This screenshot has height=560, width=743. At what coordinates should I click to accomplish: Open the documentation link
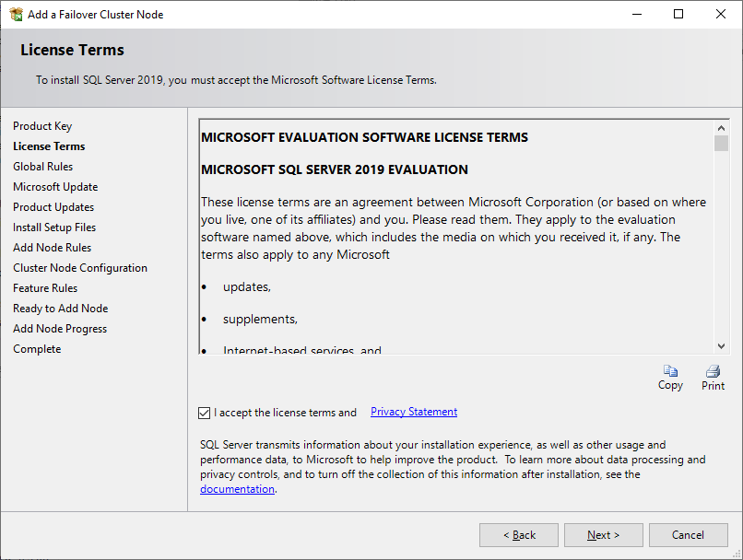(238, 489)
